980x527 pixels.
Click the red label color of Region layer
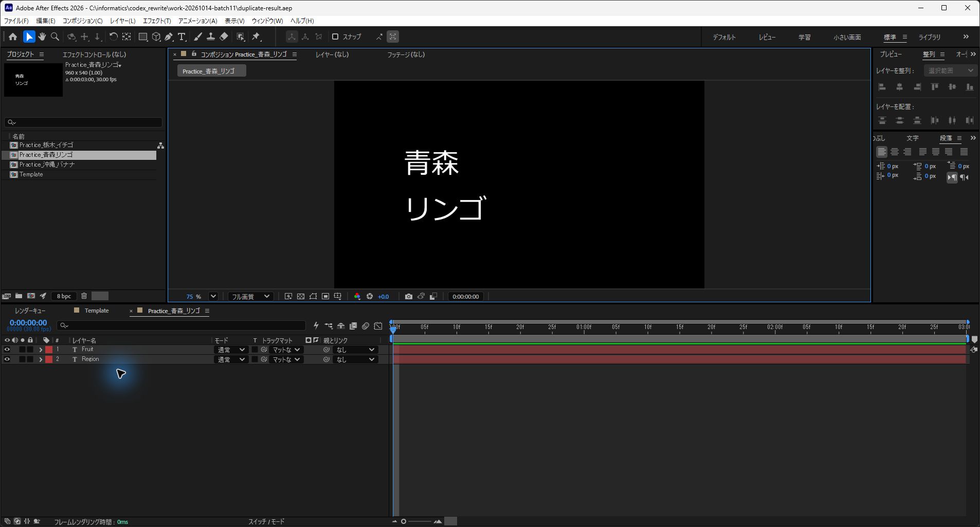pos(49,359)
